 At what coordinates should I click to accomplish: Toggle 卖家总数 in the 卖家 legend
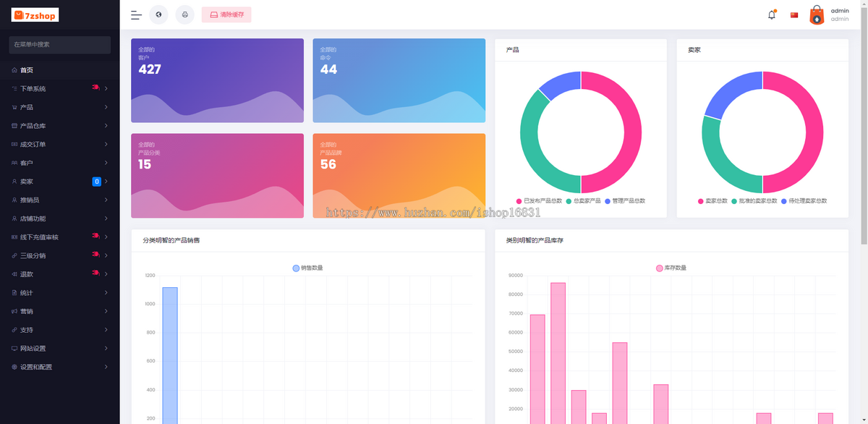[712, 200]
